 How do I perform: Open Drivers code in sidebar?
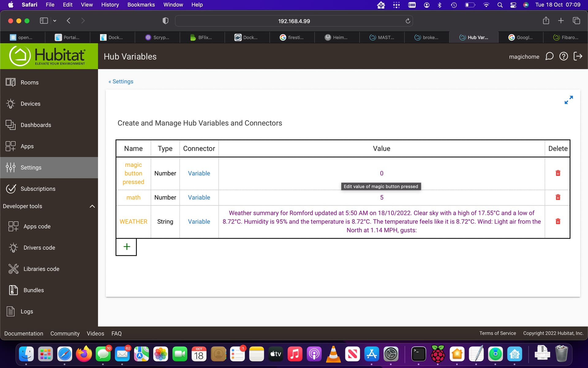[39, 248]
